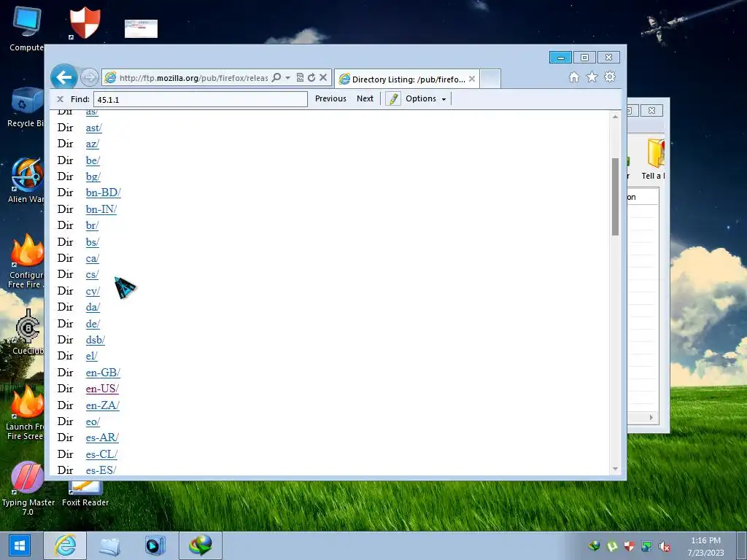Open a new blank tab
Viewport: 747px width, 560px height.
pos(490,79)
